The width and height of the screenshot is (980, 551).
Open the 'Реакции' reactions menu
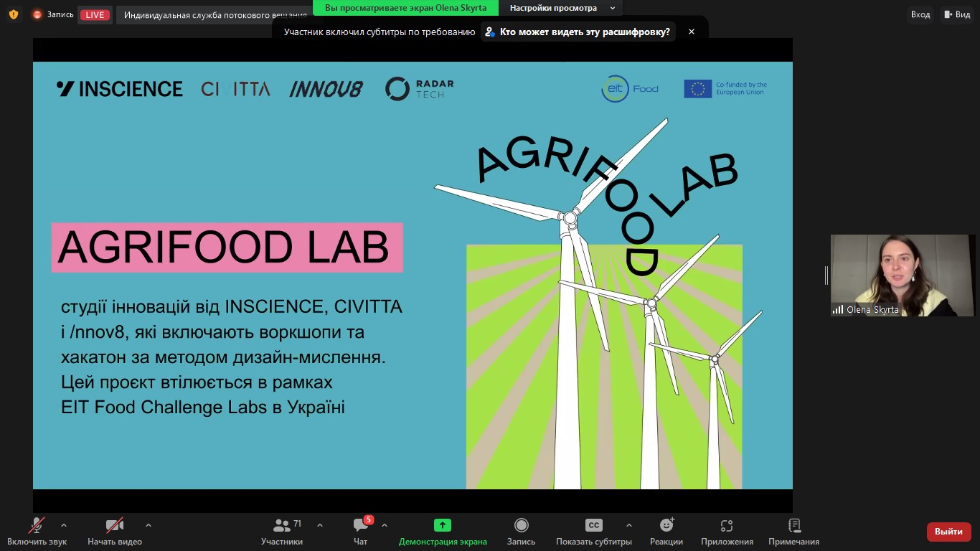pyautogui.click(x=666, y=532)
